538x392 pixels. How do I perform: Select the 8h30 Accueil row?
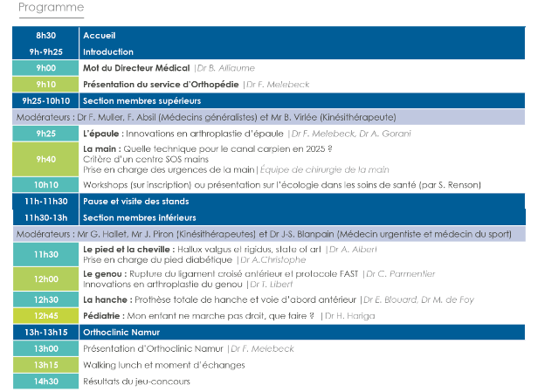(x=269, y=35)
